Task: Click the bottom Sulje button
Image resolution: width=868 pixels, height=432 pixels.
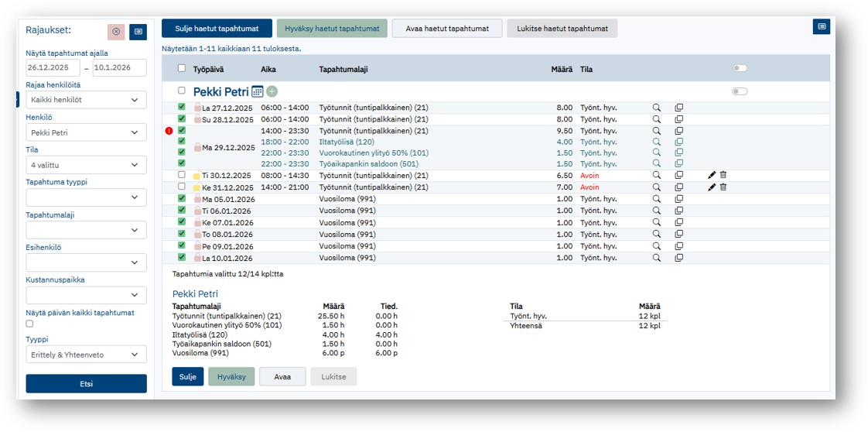Action: (188, 376)
